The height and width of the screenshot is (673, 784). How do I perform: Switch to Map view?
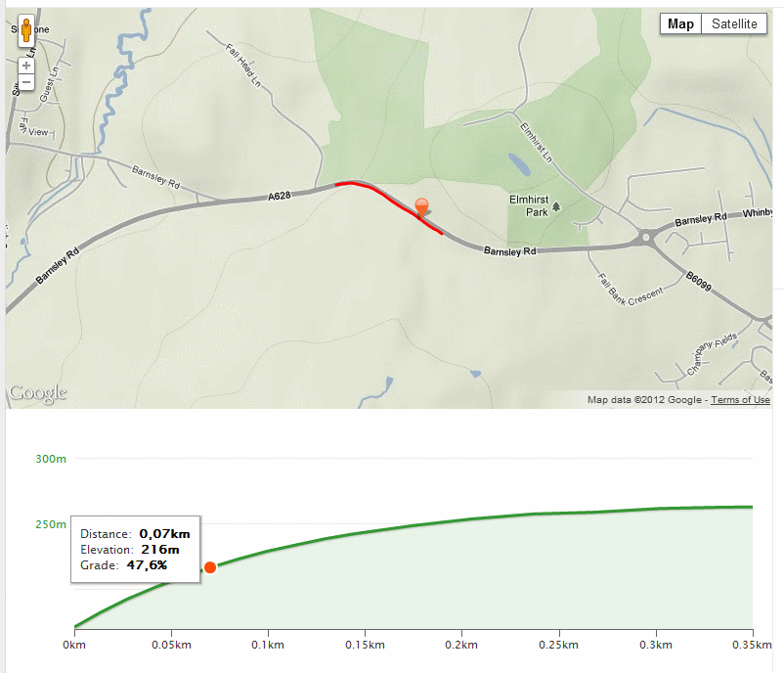click(x=680, y=24)
